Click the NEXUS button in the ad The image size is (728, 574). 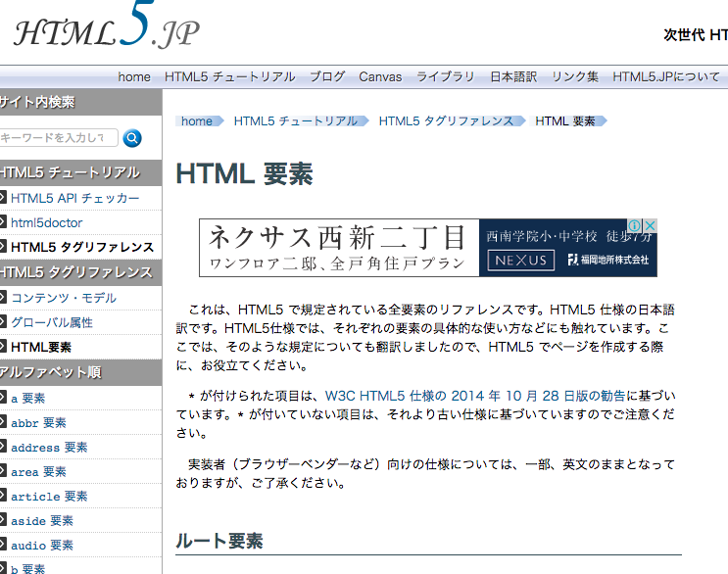521,261
